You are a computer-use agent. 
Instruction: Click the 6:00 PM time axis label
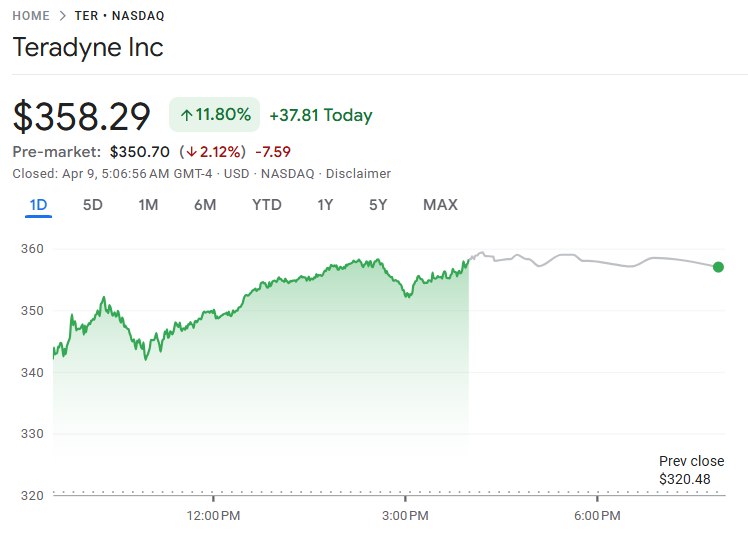pyautogui.click(x=598, y=516)
